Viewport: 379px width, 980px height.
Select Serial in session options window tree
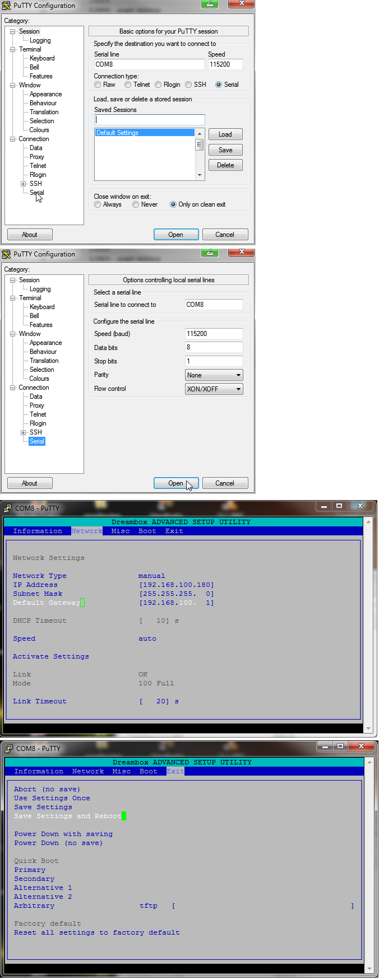click(36, 193)
